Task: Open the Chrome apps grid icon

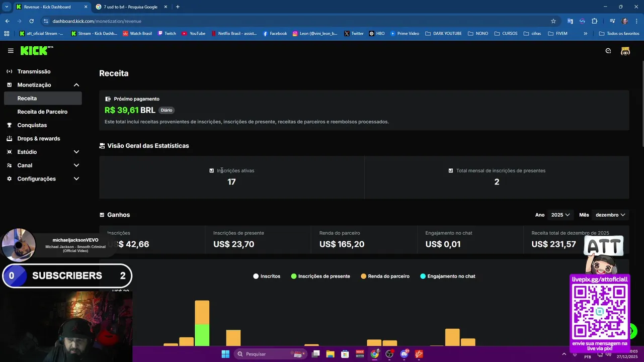Action: (7, 34)
